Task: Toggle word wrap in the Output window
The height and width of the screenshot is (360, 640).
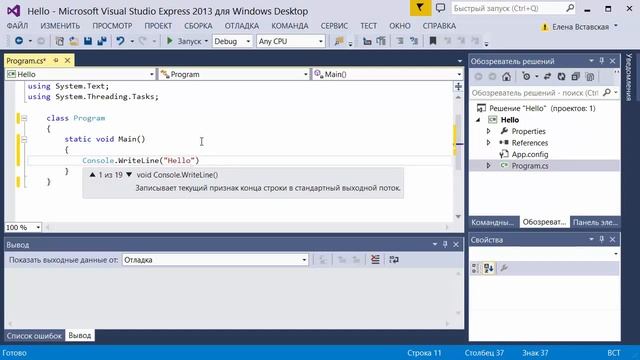Action: [394, 260]
